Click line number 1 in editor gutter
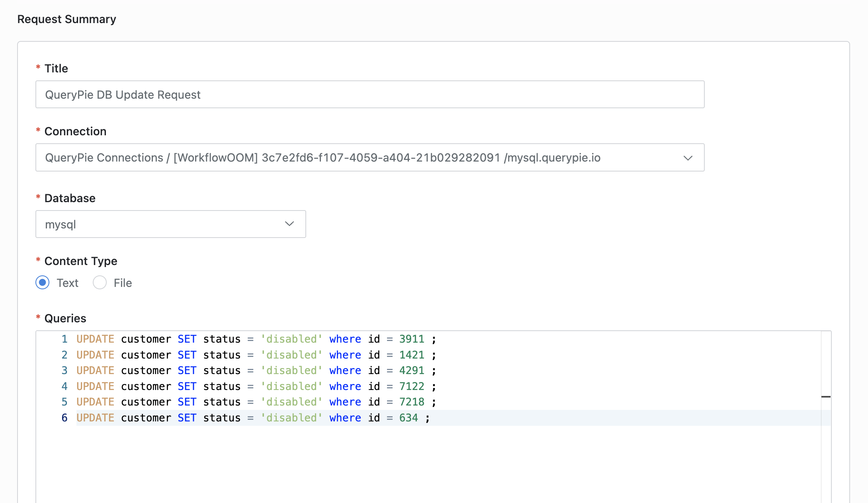868x503 pixels. (65, 339)
